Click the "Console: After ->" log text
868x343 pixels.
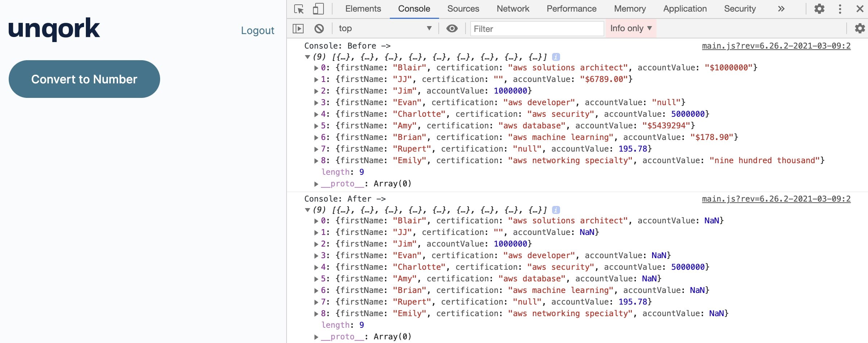345,199
